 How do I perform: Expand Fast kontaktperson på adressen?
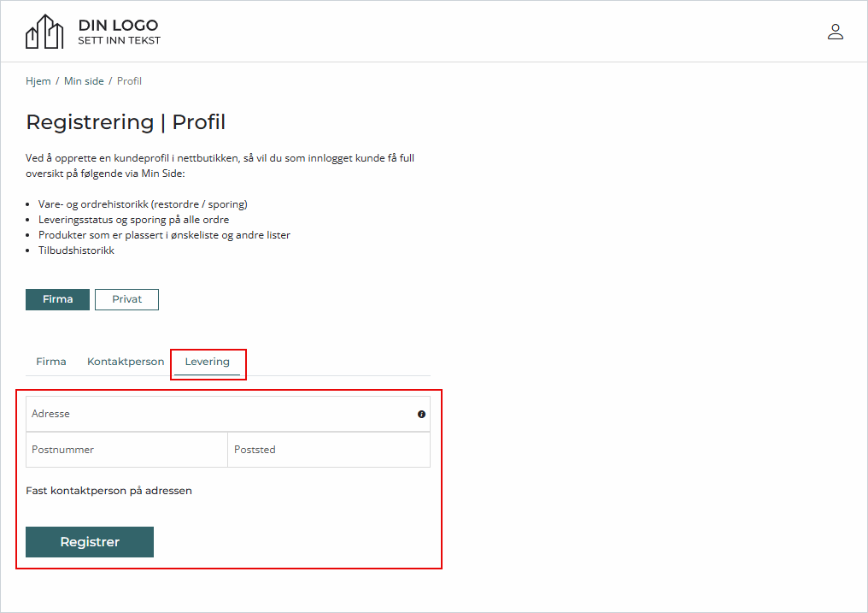coord(109,491)
